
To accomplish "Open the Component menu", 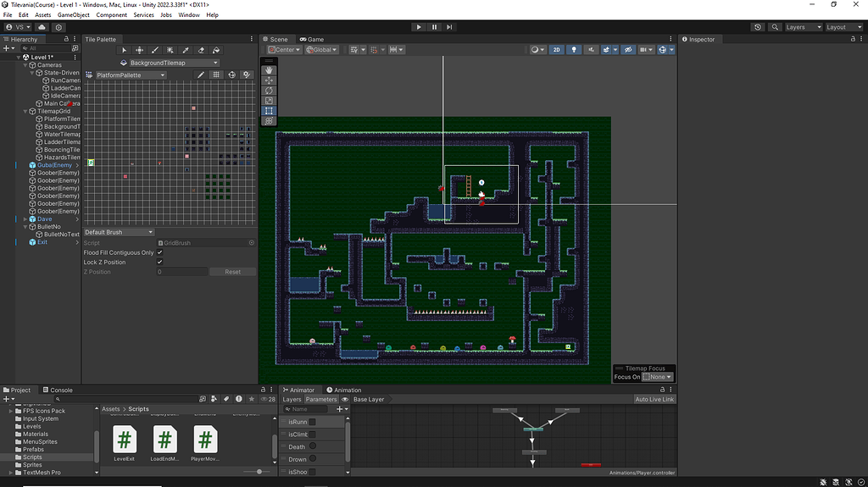I will pos(111,15).
